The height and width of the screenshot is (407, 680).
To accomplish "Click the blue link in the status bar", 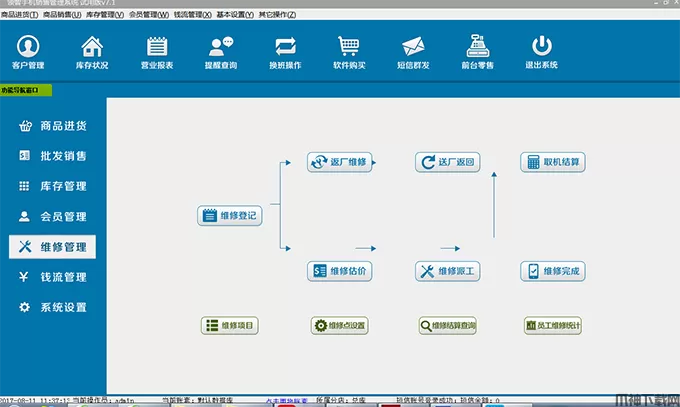I will pos(287,400).
